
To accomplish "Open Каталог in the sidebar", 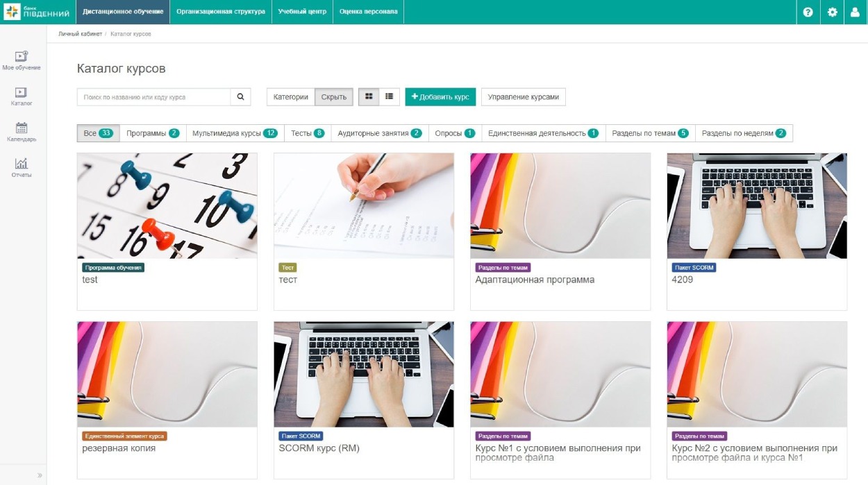I will pos(22,96).
